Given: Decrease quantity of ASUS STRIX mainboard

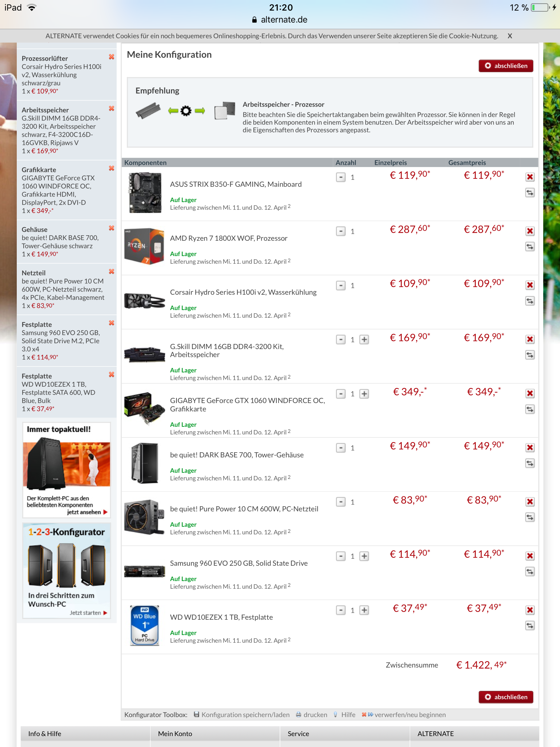Looking at the screenshot, I should click(341, 177).
